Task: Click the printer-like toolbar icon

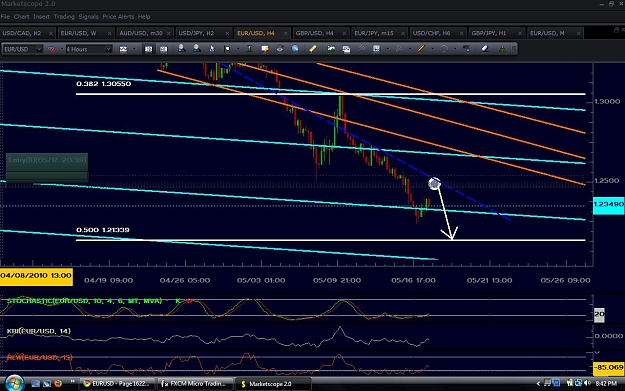Action: point(280,49)
